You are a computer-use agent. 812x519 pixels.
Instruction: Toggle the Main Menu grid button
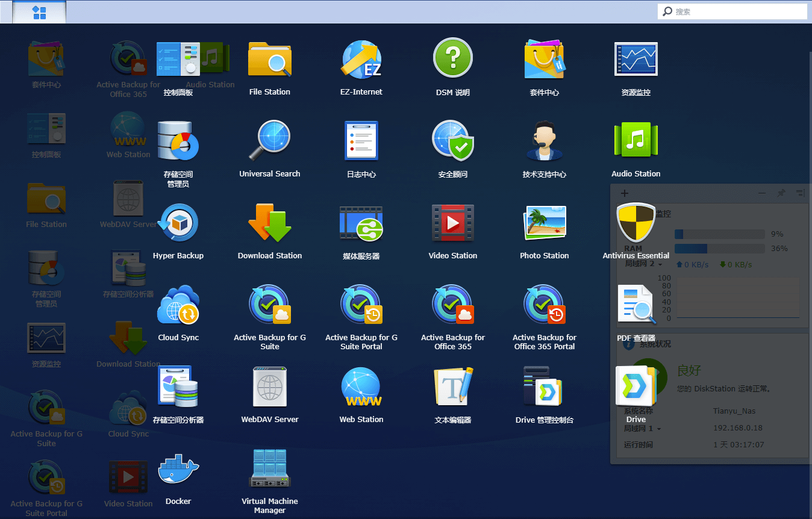pyautogui.click(x=39, y=12)
